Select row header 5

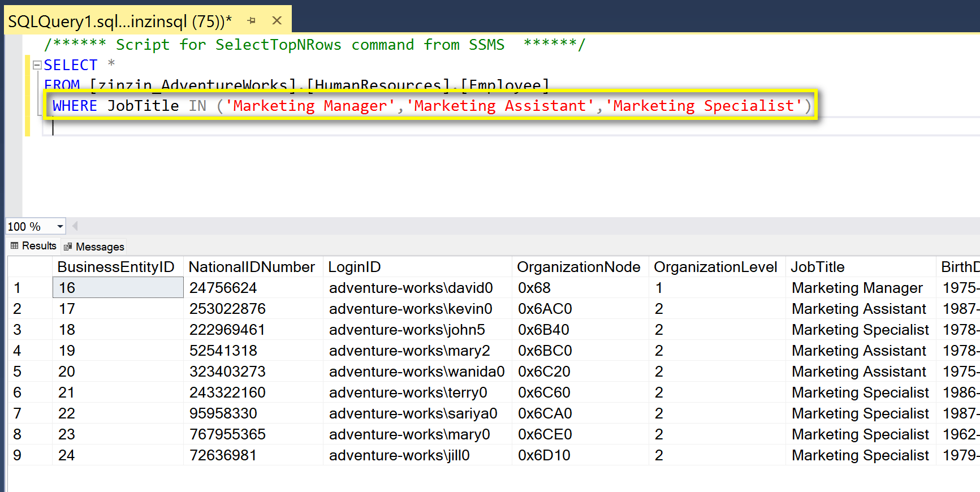coord(30,372)
